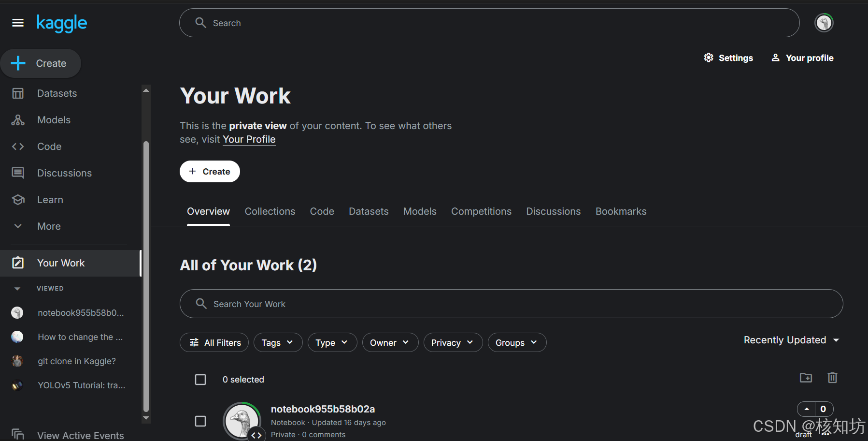Open Discussions icon in sidebar
868x441 pixels.
click(18, 173)
